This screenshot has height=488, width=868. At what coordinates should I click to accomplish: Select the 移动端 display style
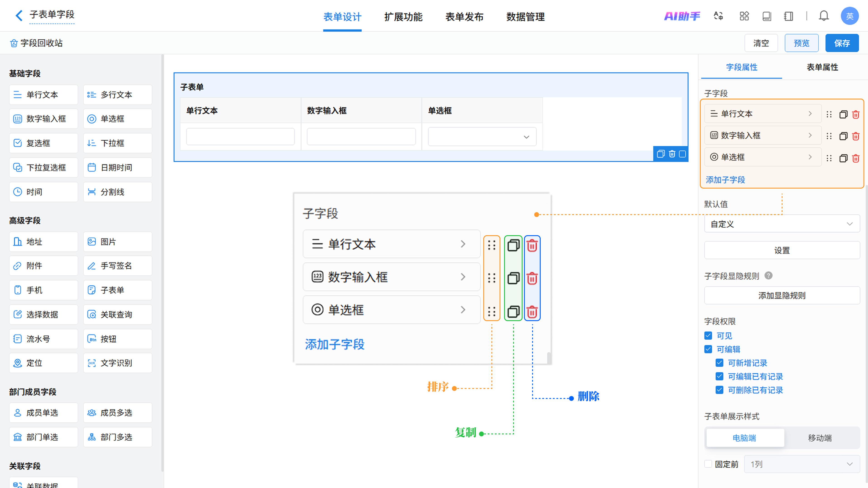819,438
